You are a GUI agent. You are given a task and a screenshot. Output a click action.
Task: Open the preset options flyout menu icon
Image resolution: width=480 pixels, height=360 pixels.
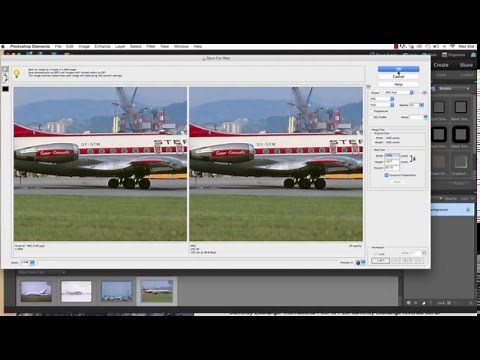pyautogui.click(x=424, y=92)
